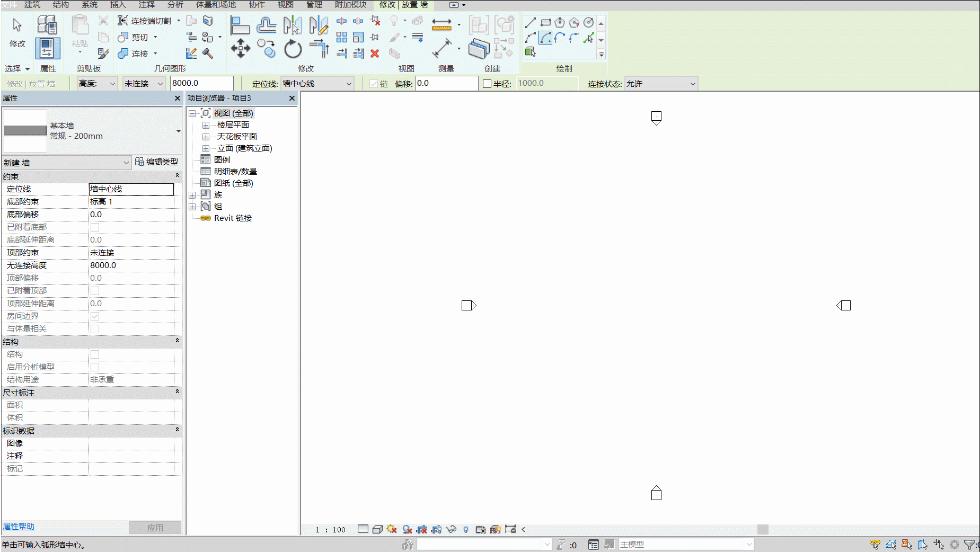This screenshot has width=980, height=552.
Task: Click the Visual Style icon in view bar
Action: pos(377,529)
